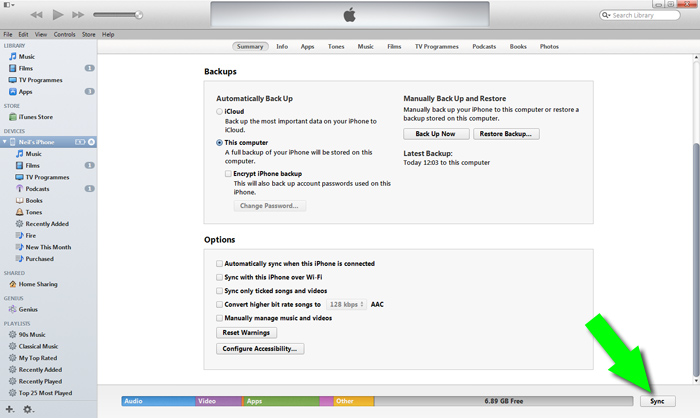Switch to the Photos tab
Image resolution: width=700 pixels, height=418 pixels.
[549, 46]
